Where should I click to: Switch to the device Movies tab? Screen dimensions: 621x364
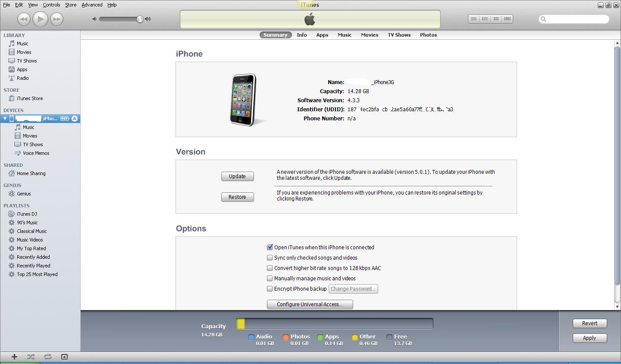click(370, 35)
